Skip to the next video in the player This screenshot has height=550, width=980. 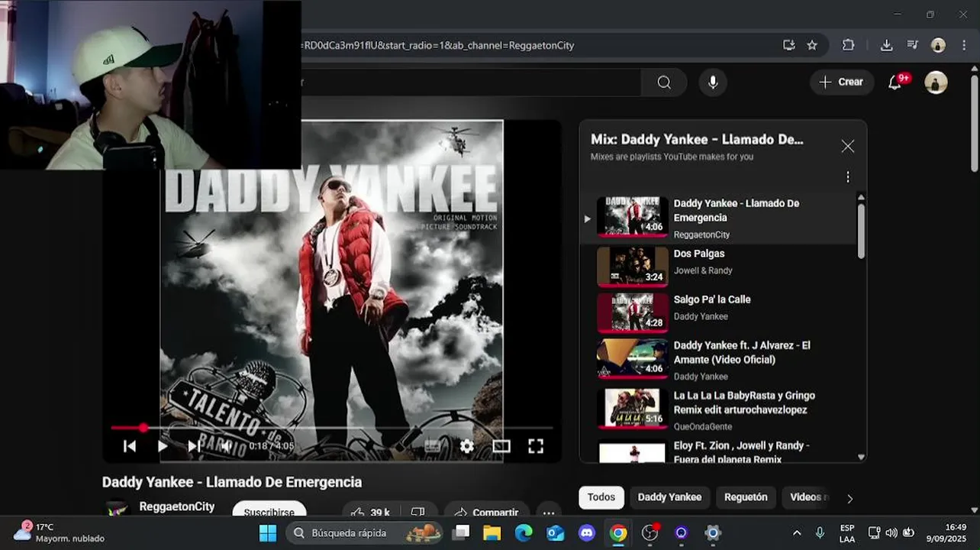[x=195, y=446]
